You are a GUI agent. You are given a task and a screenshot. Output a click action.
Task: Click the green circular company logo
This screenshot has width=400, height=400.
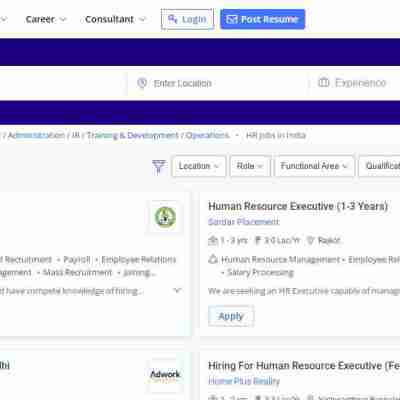click(165, 217)
